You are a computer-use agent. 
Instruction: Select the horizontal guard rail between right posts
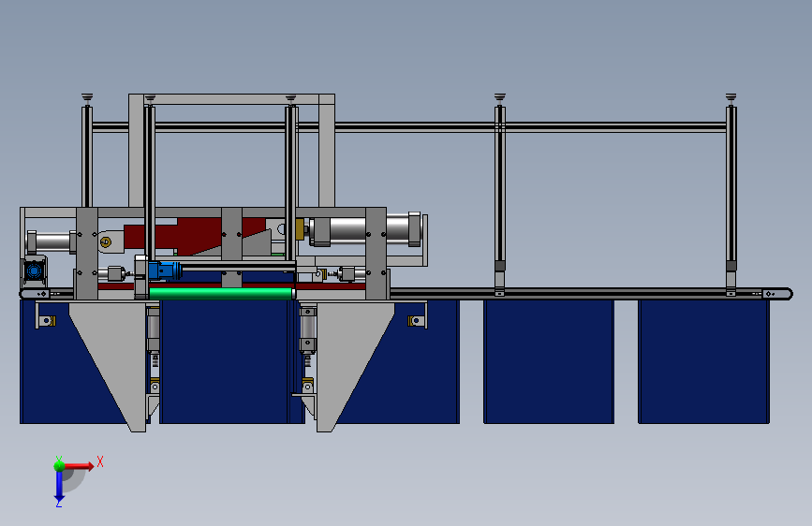coord(615,127)
